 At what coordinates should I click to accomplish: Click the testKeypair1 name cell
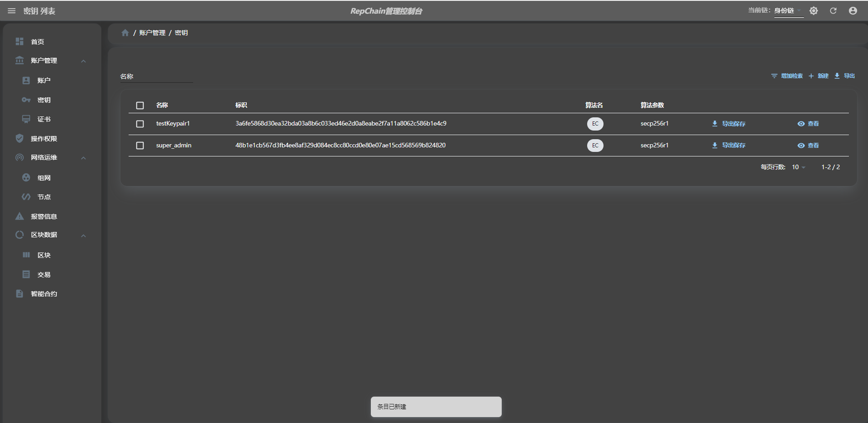click(x=173, y=123)
